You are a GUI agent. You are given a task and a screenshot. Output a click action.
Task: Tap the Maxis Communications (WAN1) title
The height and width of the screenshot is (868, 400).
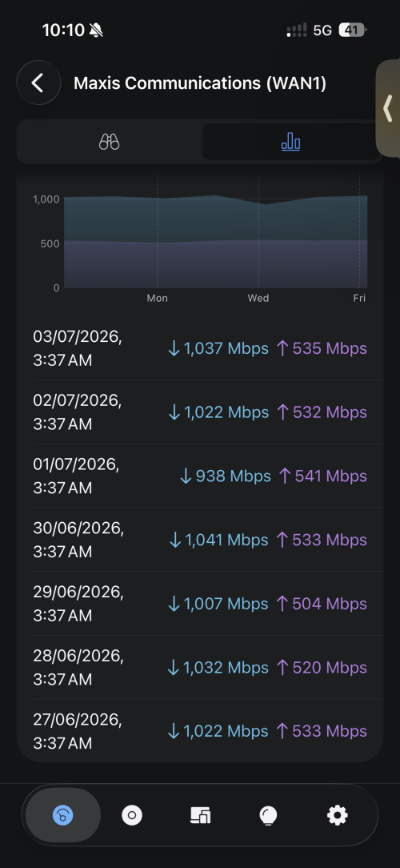(x=200, y=83)
